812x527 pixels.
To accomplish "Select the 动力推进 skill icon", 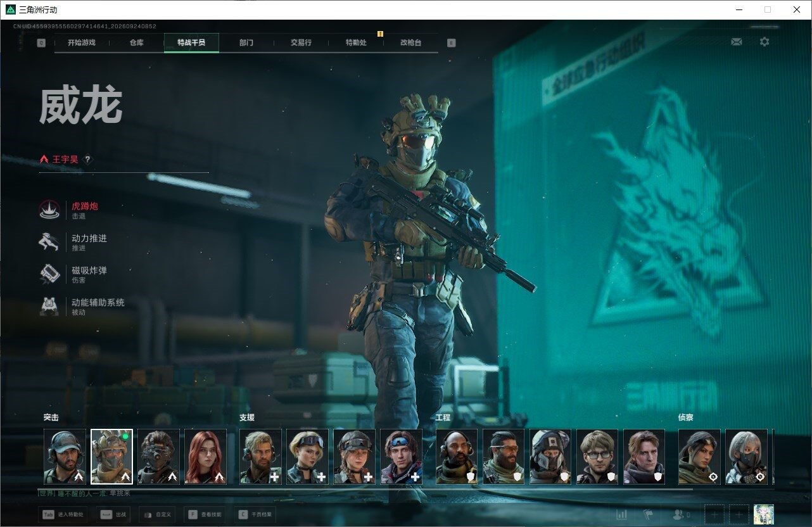I will click(49, 242).
